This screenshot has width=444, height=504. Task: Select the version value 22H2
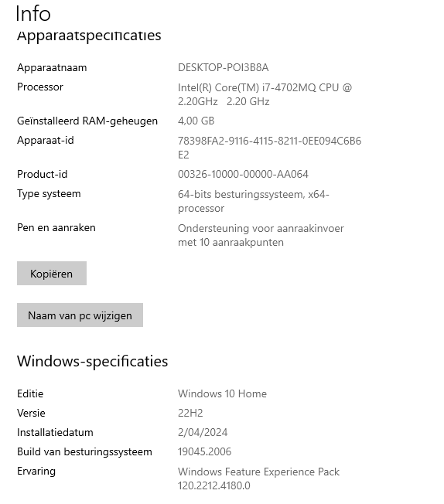(190, 413)
